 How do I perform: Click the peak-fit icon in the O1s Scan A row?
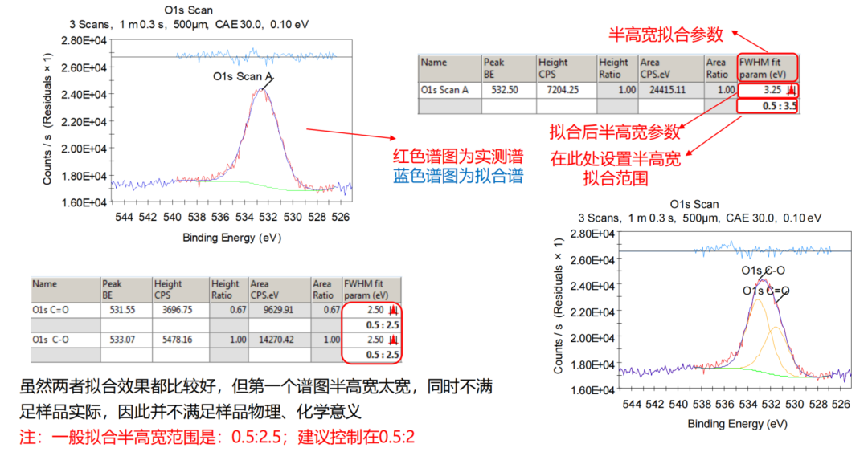click(x=791, y=90)
